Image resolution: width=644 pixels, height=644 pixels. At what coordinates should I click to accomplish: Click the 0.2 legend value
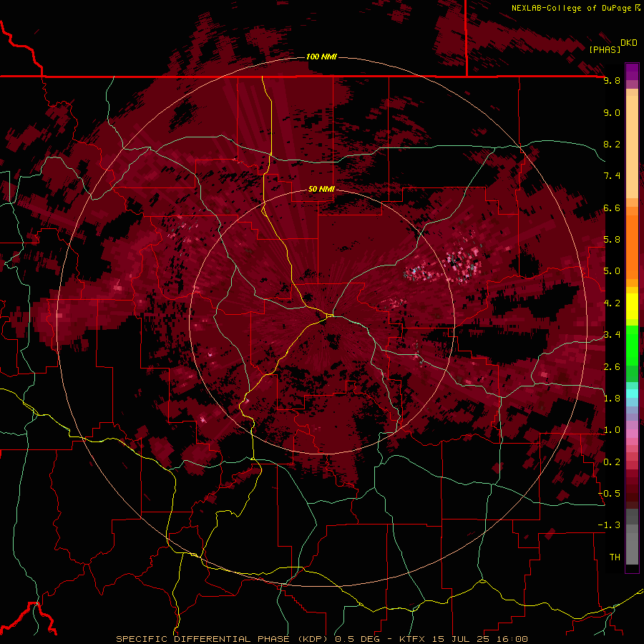[x=612, y=462]
